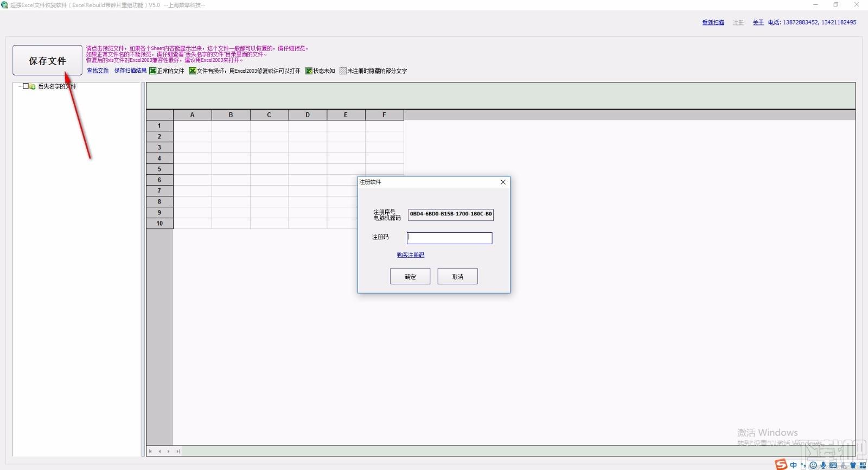Open Sogou emoji smiley face panel
The width and height of the screenshot is (868, 470).
point(813,465)
